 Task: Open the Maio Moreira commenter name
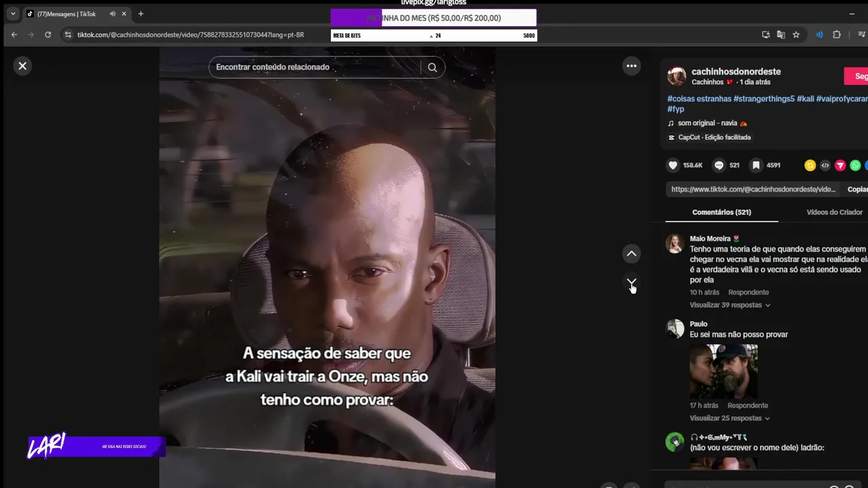[710, 239]
